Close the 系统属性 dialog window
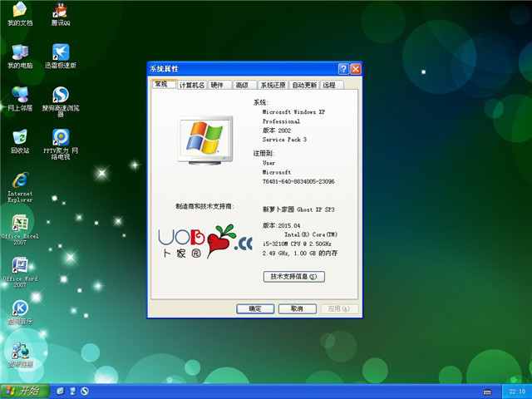The width and height of the screenshot is (532, 399). point(355,69)
